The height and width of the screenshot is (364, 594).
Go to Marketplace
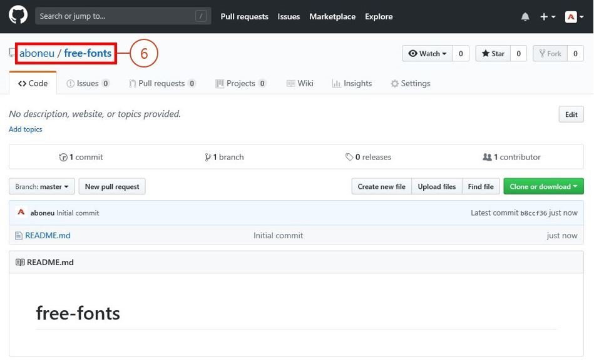tap(332, 17)
